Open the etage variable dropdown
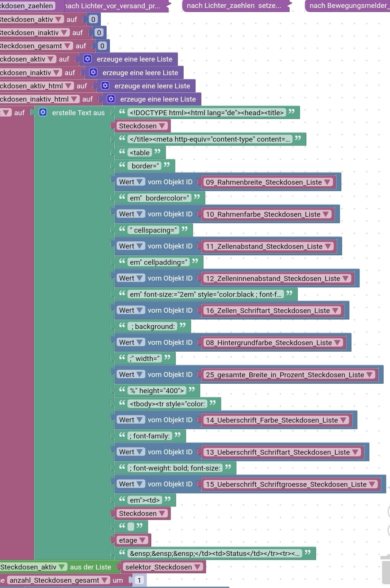 [x=132, y=540]
